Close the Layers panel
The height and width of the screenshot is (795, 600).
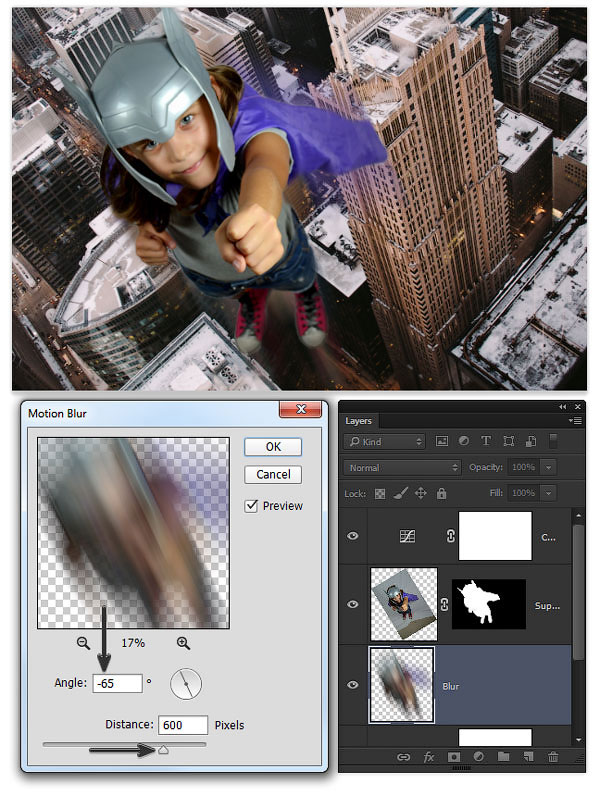tap(577, 407)
